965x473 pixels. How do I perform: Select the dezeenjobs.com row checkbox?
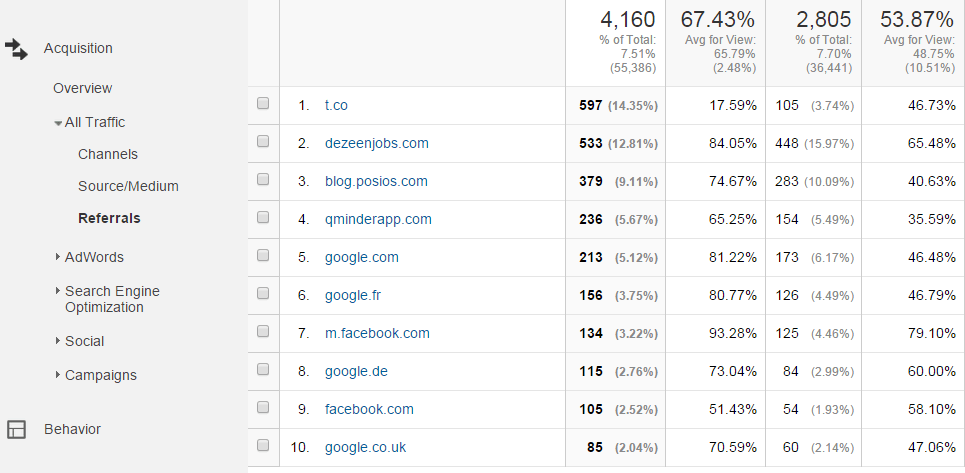[x=263, y=141]
